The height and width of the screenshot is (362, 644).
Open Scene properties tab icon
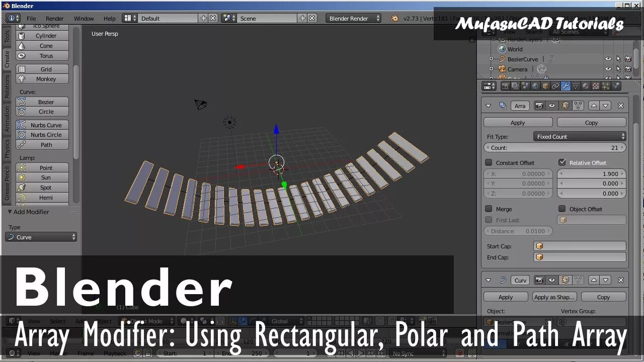[x=525, y=86]
